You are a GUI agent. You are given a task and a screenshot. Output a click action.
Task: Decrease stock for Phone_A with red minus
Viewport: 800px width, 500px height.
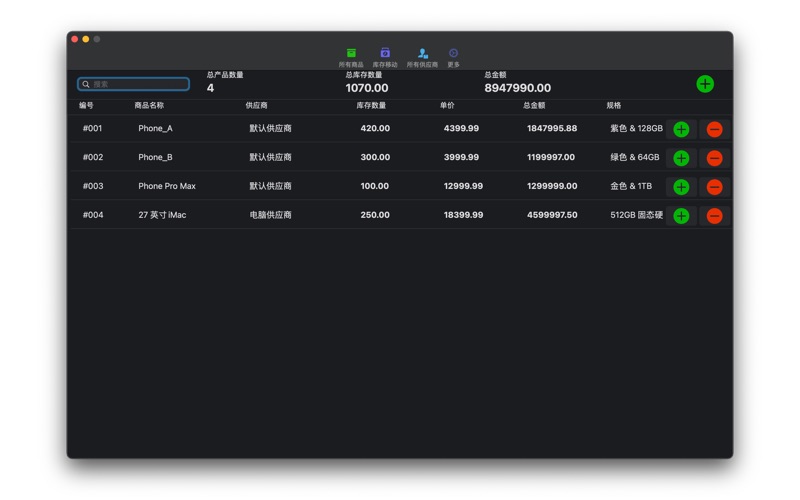(714, 129)
